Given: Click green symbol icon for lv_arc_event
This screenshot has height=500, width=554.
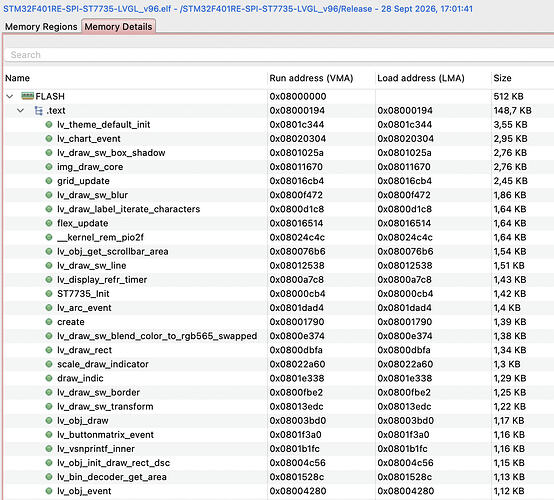Looking at the screenshot, I should 49,308.
